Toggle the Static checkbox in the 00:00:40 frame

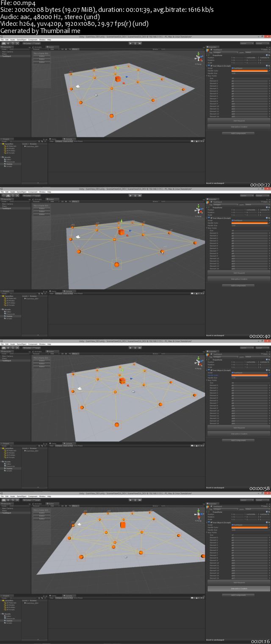coord(262,202)
